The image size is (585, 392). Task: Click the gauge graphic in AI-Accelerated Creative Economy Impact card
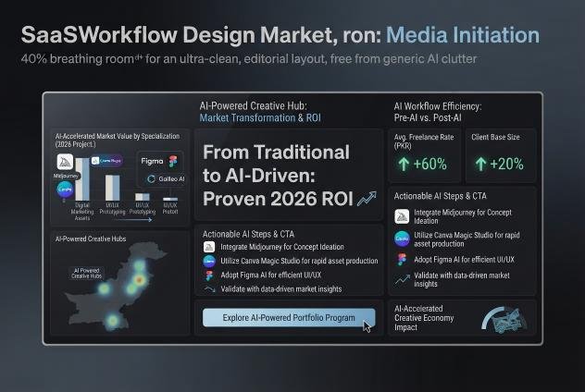pos(504,319)
